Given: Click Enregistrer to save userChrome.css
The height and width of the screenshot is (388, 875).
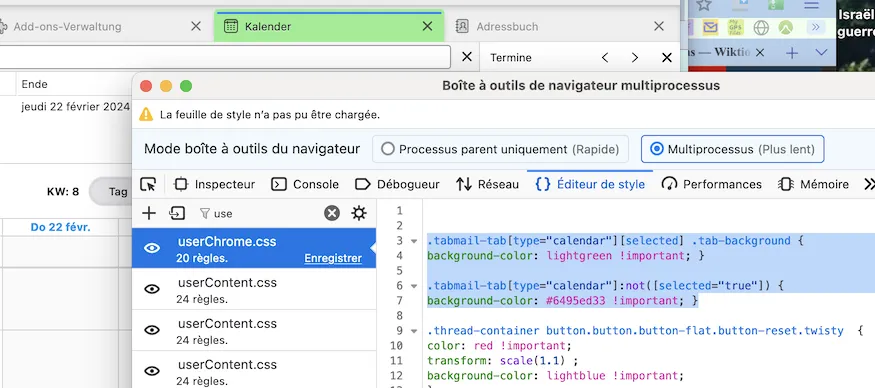Looking at the screenshot, I should [333, 258].
